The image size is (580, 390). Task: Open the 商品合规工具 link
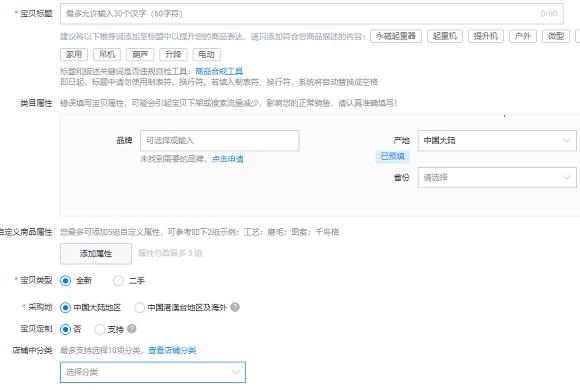point(219,71)
